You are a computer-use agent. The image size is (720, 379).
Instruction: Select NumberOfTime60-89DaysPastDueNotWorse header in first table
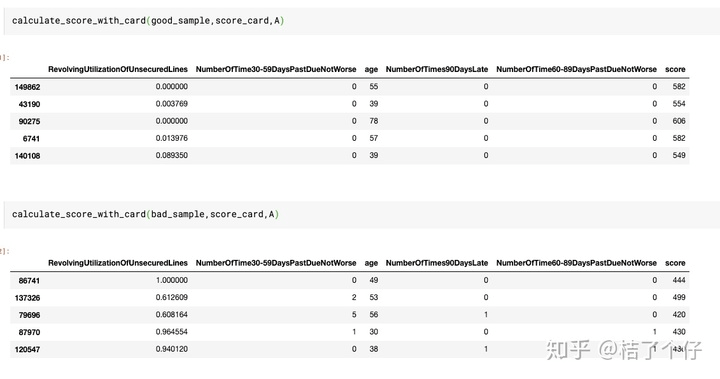[576, 69]
